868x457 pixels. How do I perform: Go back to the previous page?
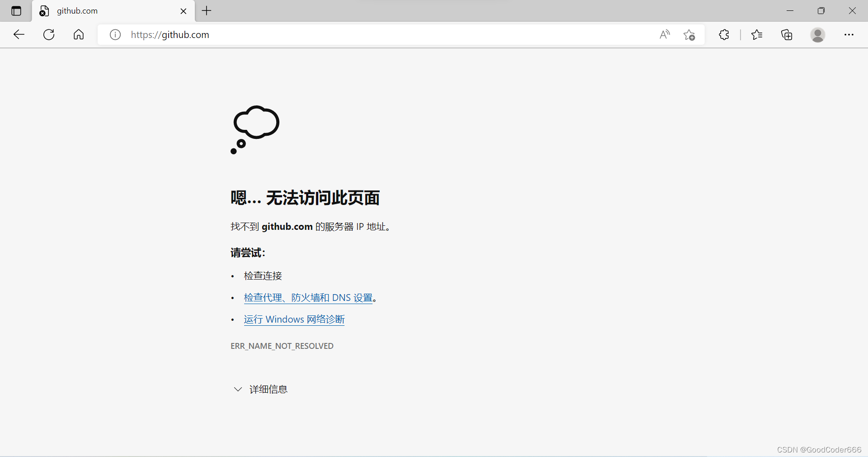(x=19, y=34)
